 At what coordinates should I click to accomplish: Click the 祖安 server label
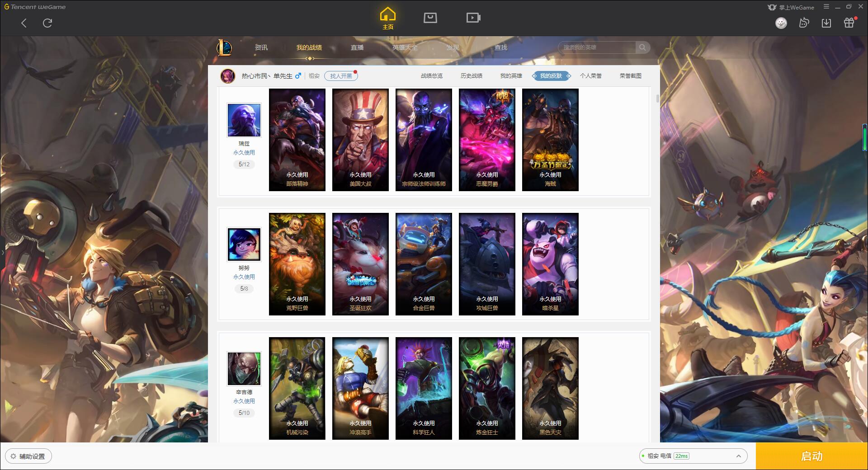pyautogui.click(x=314, y=76)
